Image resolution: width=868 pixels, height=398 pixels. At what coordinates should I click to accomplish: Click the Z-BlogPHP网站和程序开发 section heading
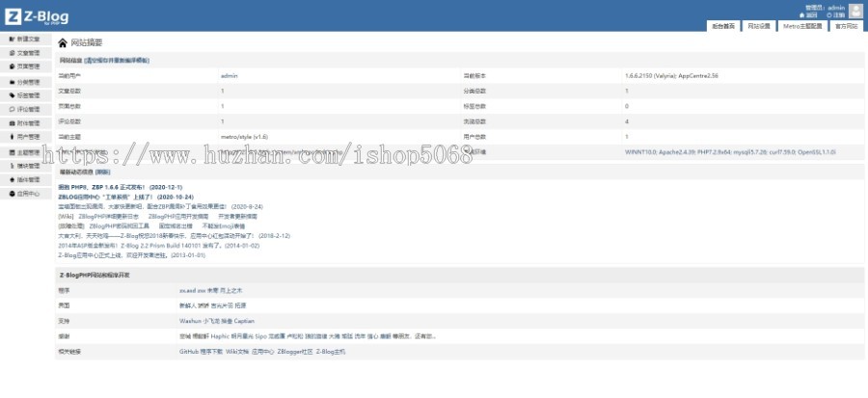coord(95,275)
